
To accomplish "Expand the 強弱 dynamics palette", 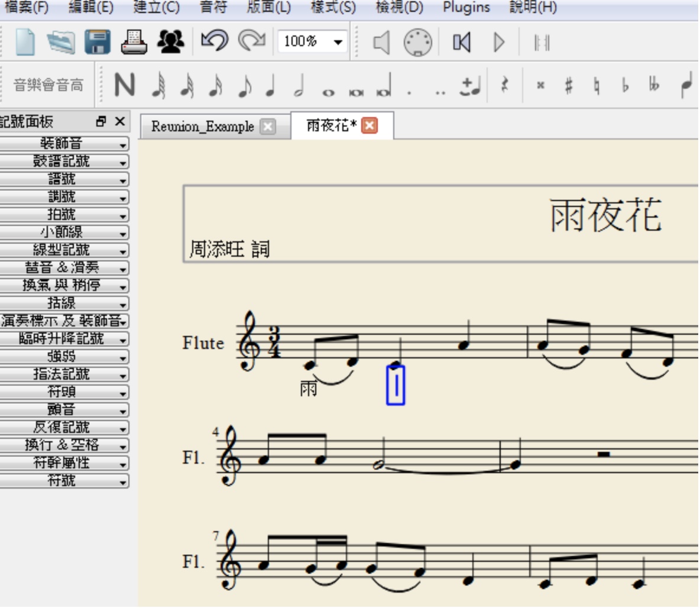I will [64, 357].
